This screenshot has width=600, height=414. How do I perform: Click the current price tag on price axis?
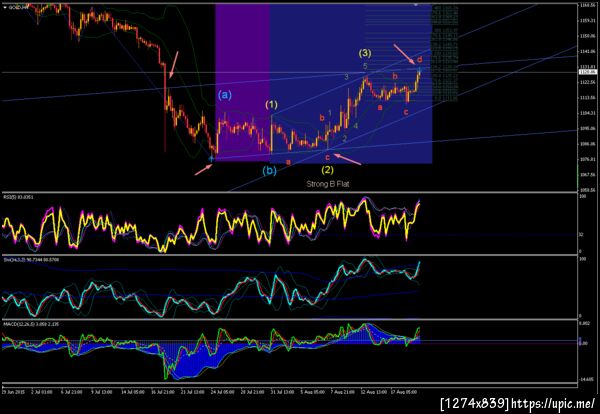click(x=586, y=72)
